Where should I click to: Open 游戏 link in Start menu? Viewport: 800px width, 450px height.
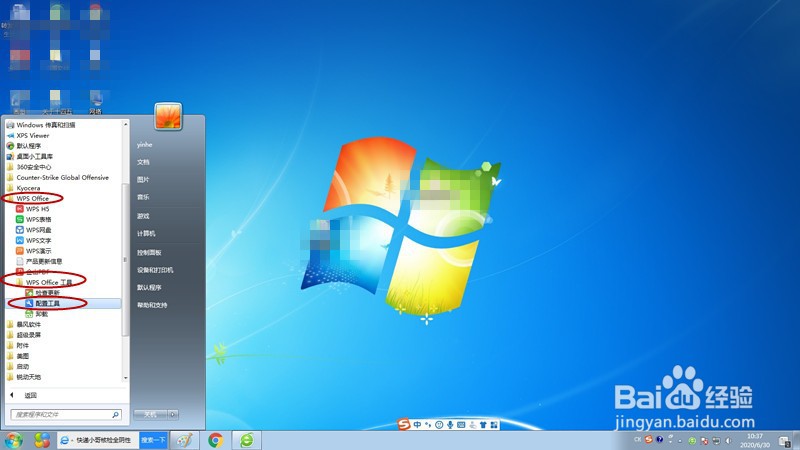pos(143,216)
